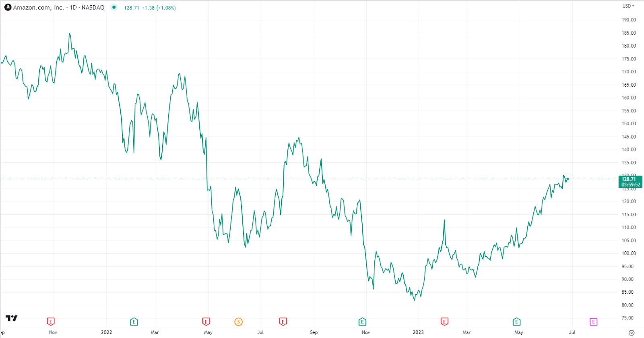Viewport: 644px width, 338px height.
Task: Open the green earnings marker near February 2022
Action: (134, 321)
